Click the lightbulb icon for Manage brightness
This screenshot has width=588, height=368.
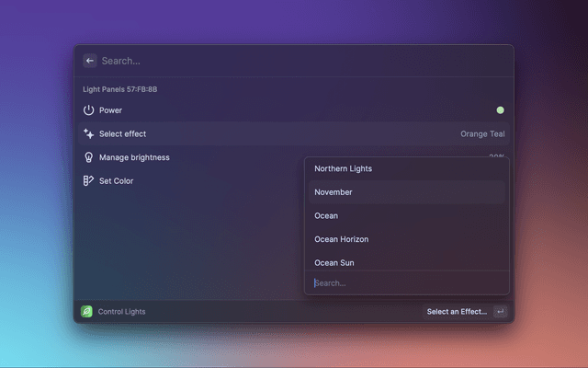tap(89, 157)
